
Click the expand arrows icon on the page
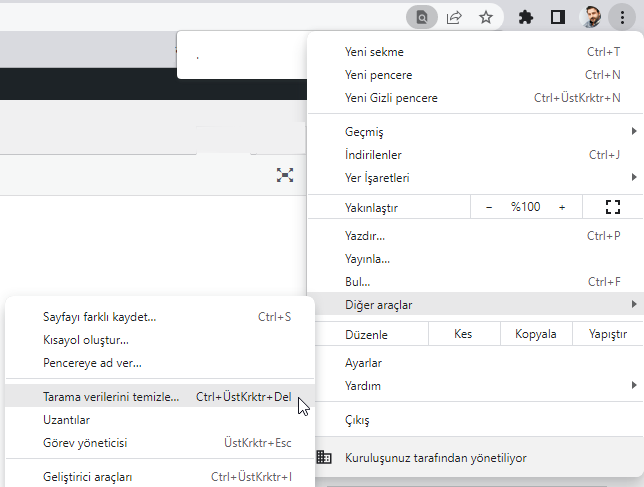point(285,175)
